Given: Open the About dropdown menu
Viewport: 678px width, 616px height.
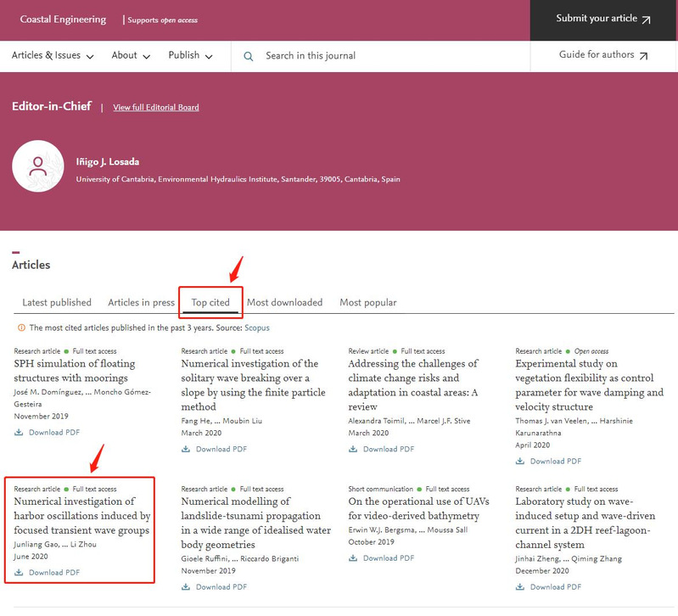Looking at the screenshot, I should point(131,56).
